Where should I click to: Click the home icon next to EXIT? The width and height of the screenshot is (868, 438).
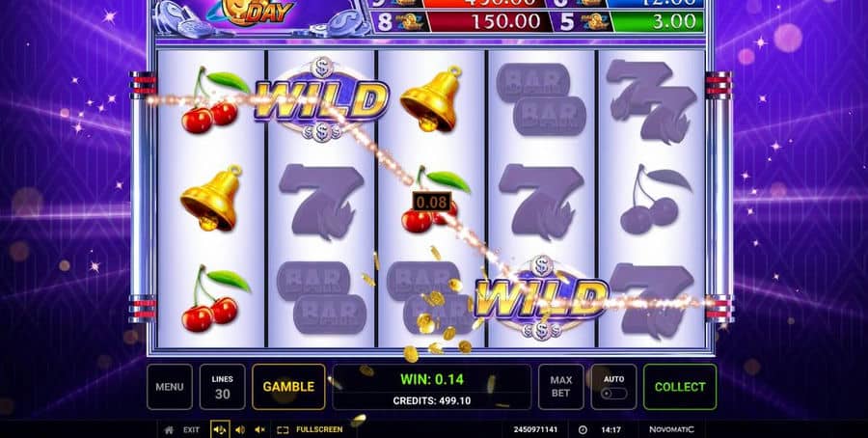tap(170, 429)
